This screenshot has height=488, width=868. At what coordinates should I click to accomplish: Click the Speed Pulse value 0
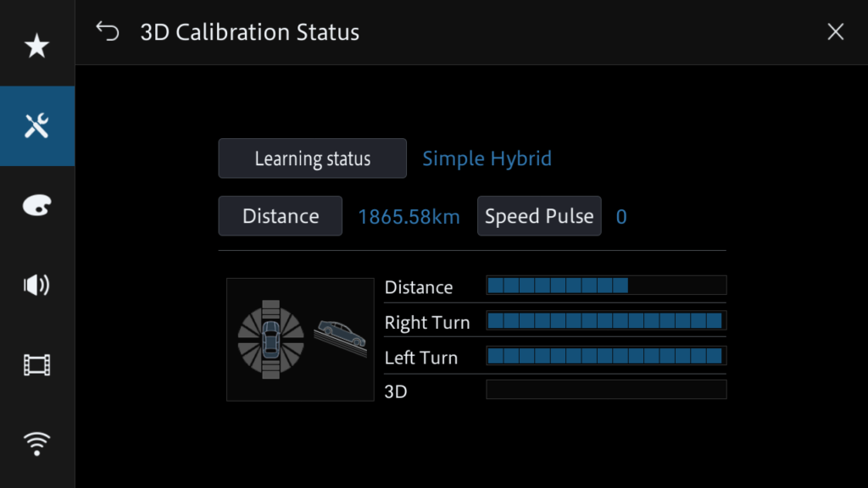click(x=621, y=216)
